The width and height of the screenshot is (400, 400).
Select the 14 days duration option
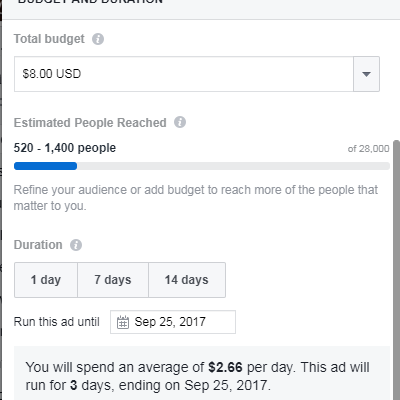[x=187, y=280]
